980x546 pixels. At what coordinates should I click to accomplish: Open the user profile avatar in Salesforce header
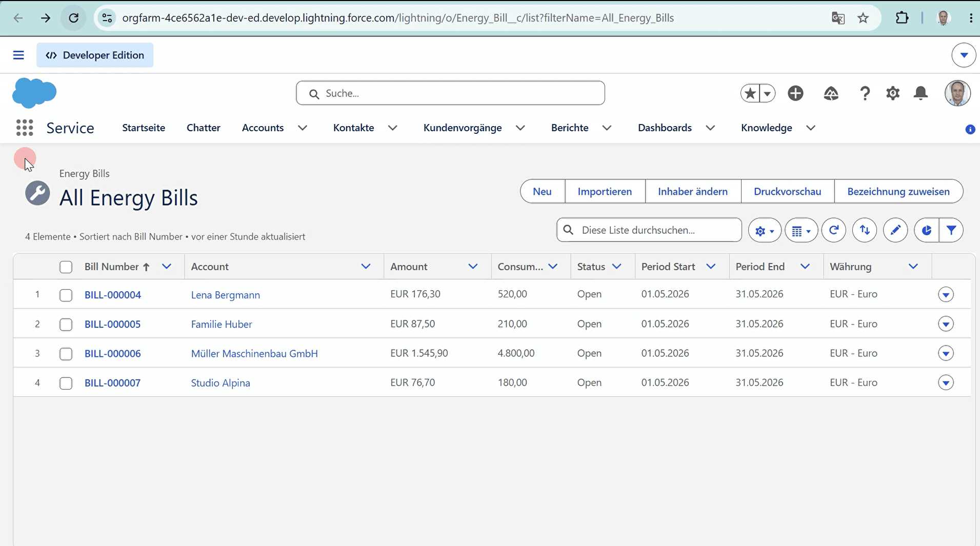point(957,93)
